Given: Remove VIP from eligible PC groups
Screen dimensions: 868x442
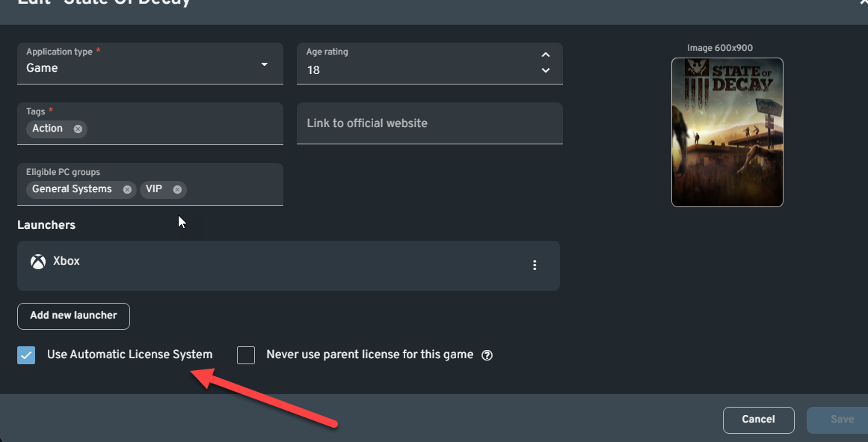Looking at the screenshot, I should pos(177,189).
